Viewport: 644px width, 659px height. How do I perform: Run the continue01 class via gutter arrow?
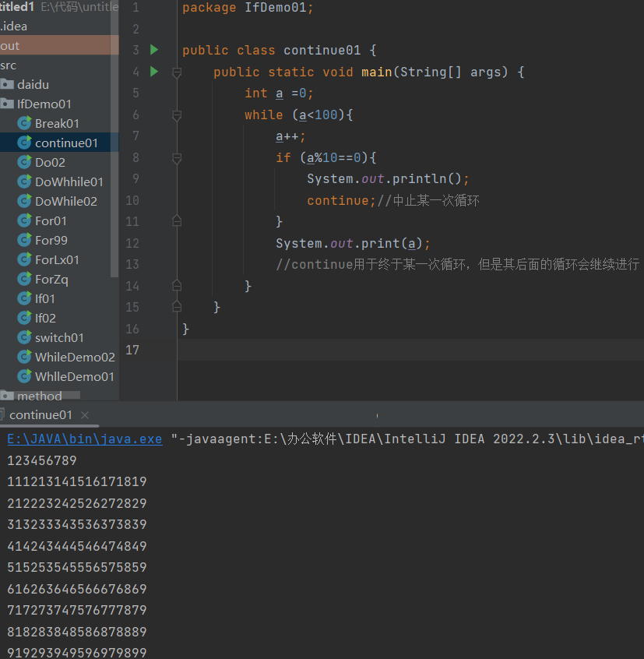154,50
